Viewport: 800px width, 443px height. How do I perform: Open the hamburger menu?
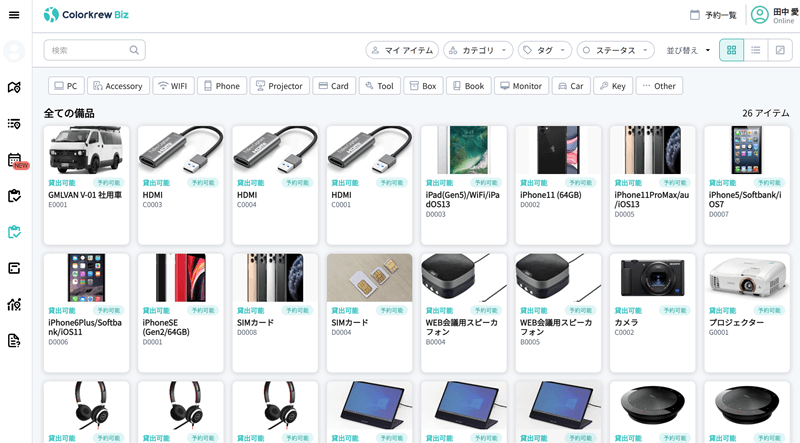tap(14, 15)
